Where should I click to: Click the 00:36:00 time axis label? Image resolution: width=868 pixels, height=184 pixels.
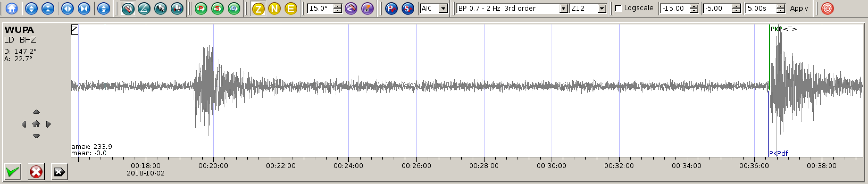754,166
